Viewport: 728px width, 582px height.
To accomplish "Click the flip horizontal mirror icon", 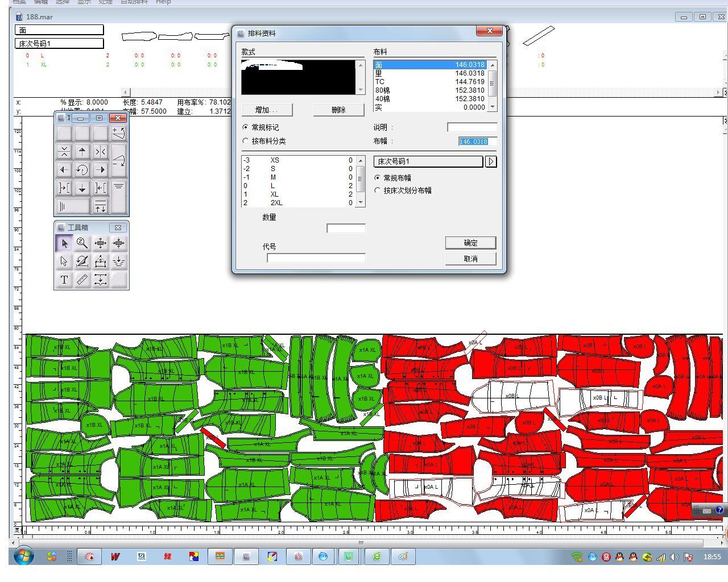I will (100, 152).
